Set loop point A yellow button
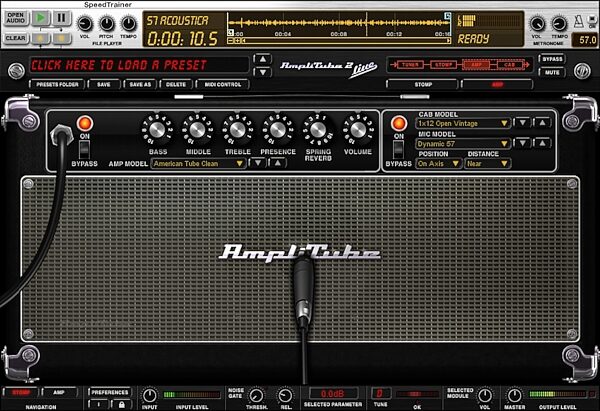This screenshot has height=411, width=600. 41,38
